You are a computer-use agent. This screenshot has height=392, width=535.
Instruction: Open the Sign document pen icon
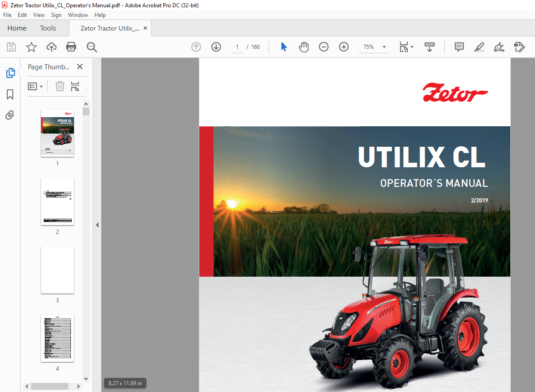pyautogui.click(x=499, y=47)
